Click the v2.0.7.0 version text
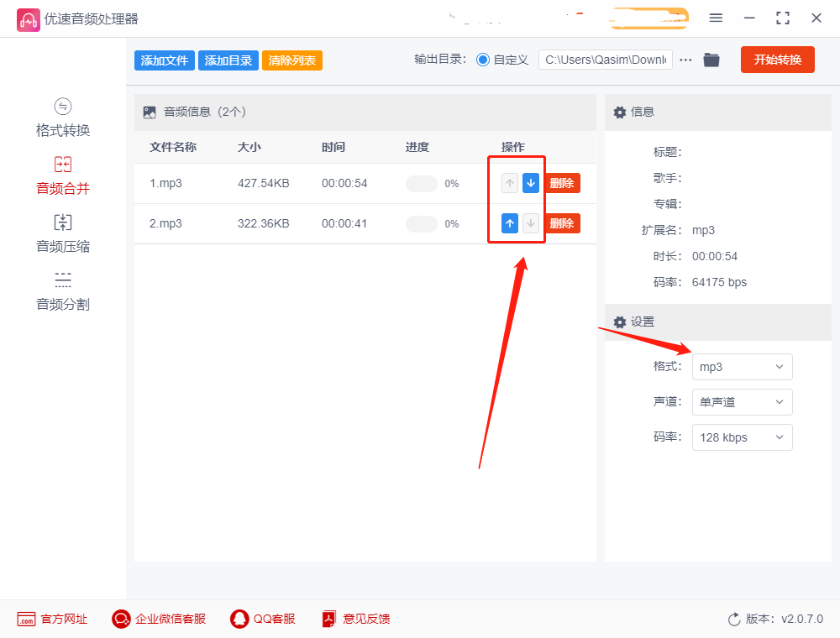The width and height of the screenshot is (840, 638). 802,619
